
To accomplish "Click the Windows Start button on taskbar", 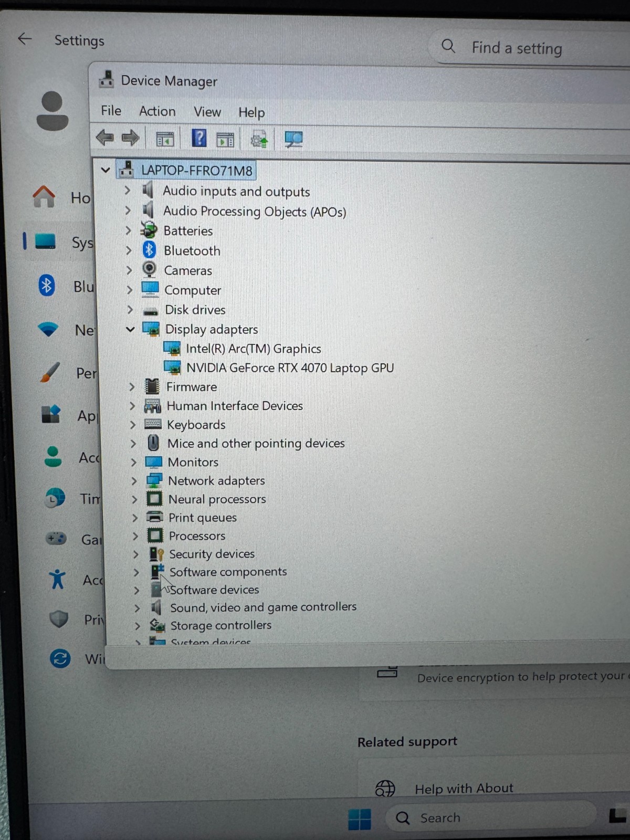I will [x=360, y=819].
